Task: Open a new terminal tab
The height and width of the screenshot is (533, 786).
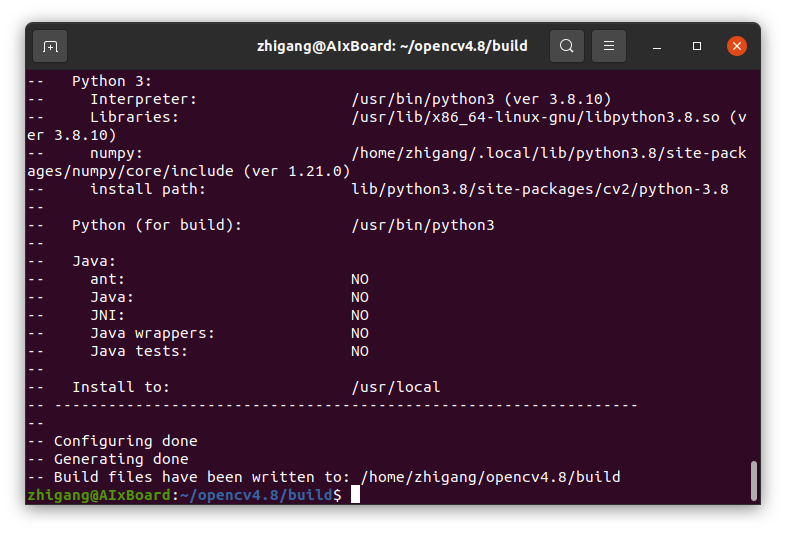Action: 51,46
